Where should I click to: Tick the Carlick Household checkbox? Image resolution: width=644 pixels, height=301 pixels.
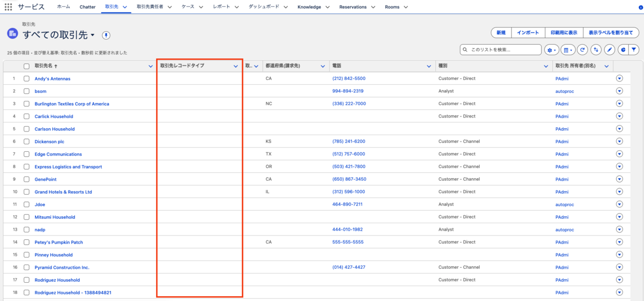26,116
